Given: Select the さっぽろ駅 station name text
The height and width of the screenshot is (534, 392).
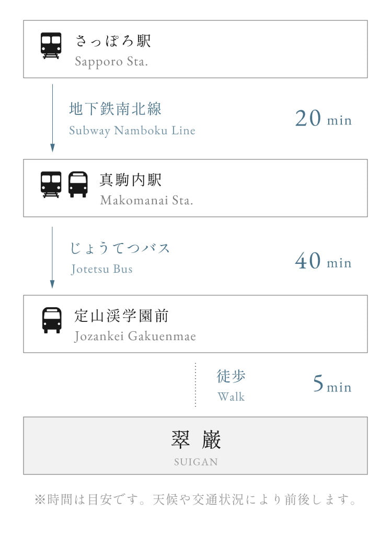Looking at the screenshot, I should 113,41.
